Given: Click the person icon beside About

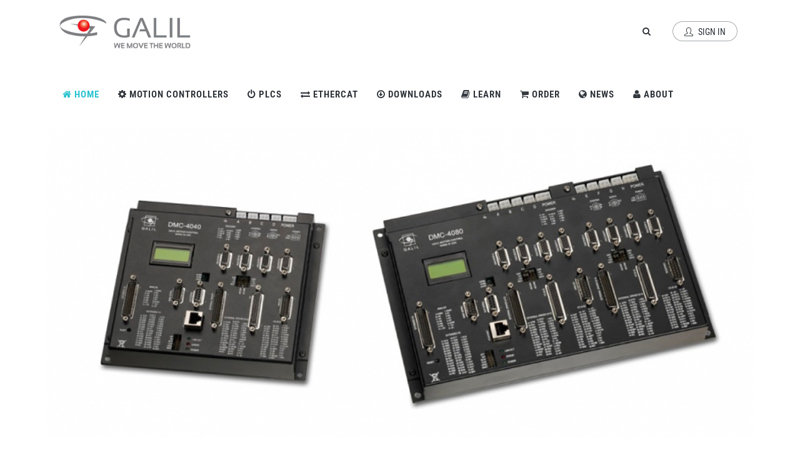Looking at the screenshot, I should [637, 94].
